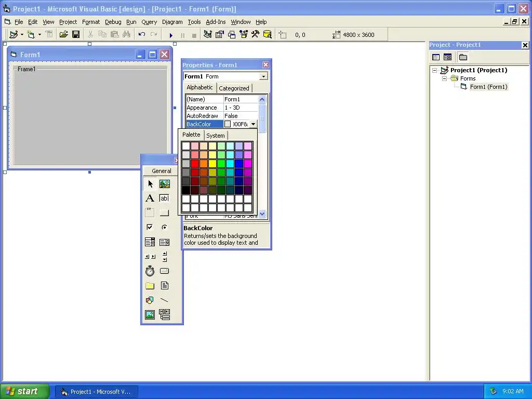Click the Properties list scroll-down arrow

pos(262,214)
